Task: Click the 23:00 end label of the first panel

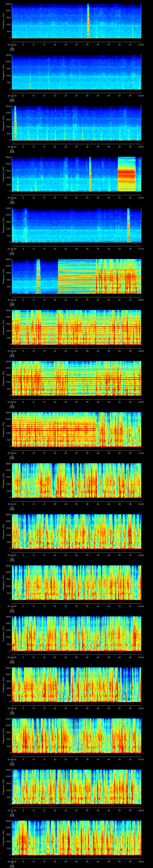Action: point(141,44)
